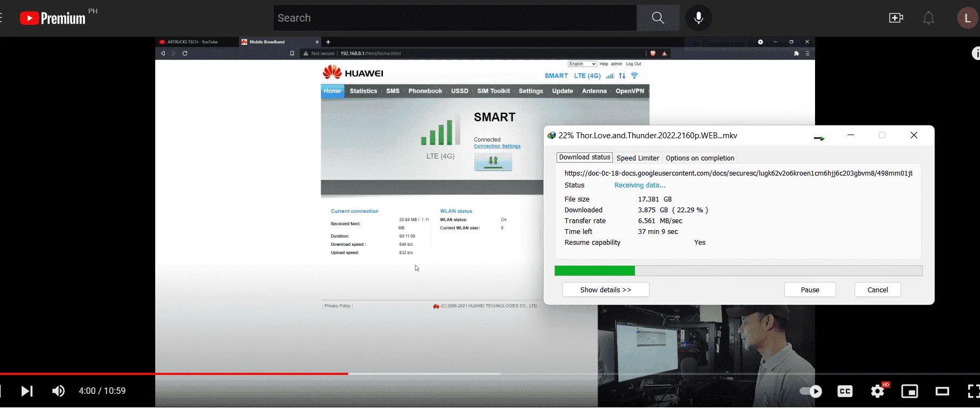This screenshot has width=980, height=409.
Task: Open the OpenVPN menu item
Action: pos(630,91)
